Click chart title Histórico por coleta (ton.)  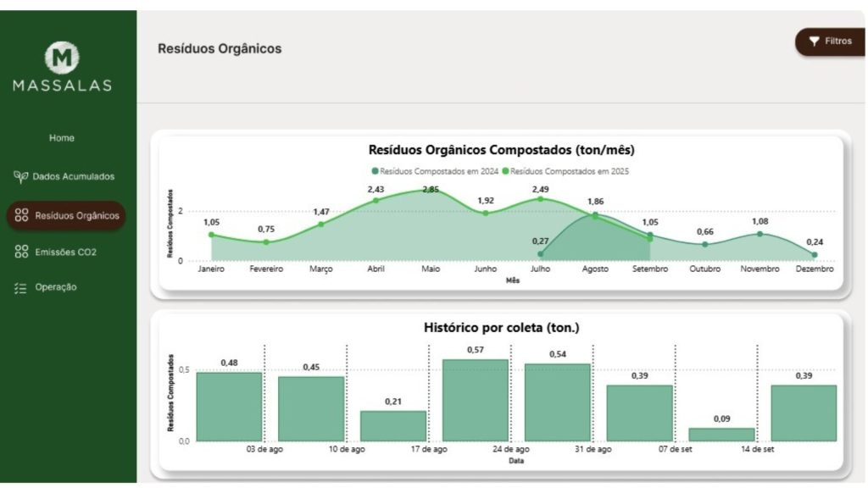[x=502, y=328]
